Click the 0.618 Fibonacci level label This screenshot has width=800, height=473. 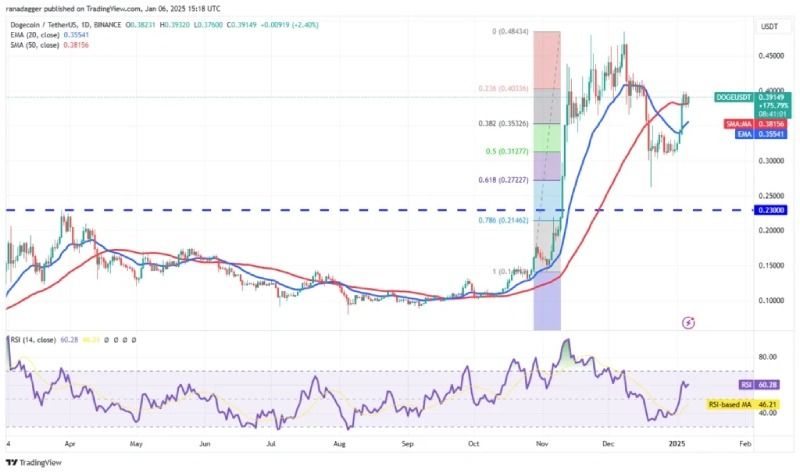(x=503, y=180)
